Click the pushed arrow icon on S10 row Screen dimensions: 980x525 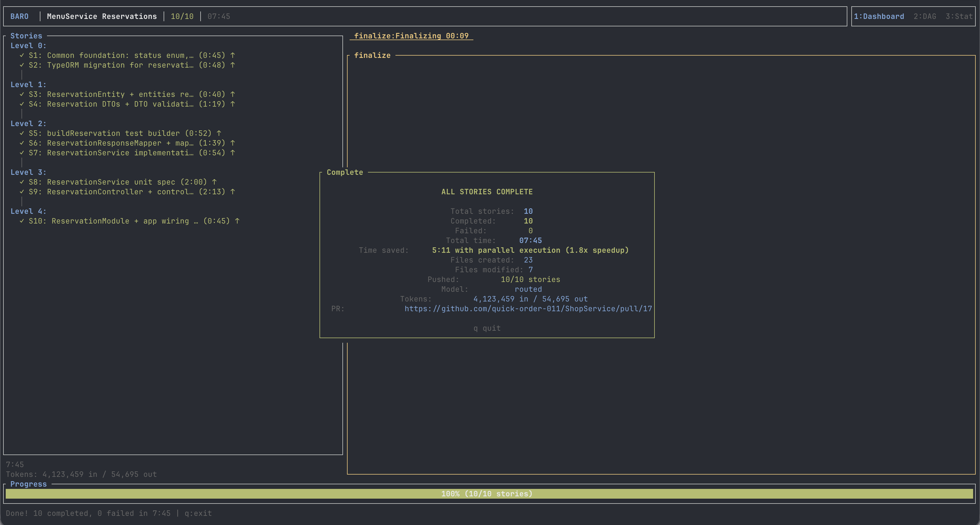pos(237,221)
